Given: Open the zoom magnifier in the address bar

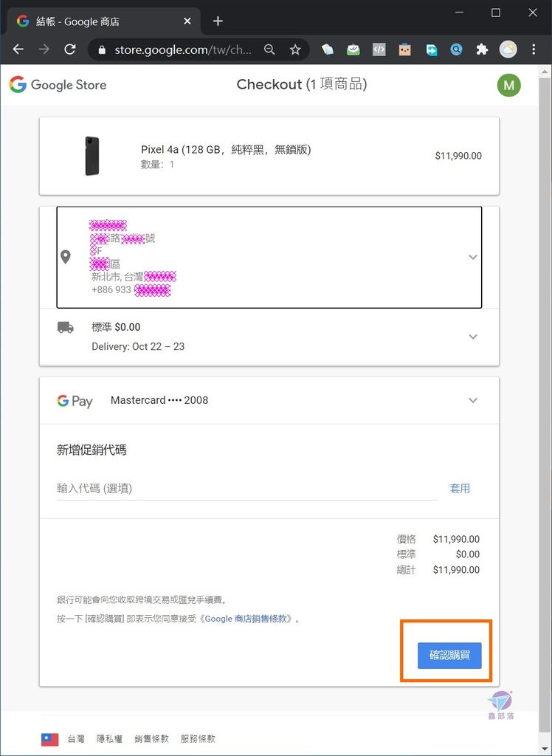Looking at the screenshot, I should click(269, 49).
